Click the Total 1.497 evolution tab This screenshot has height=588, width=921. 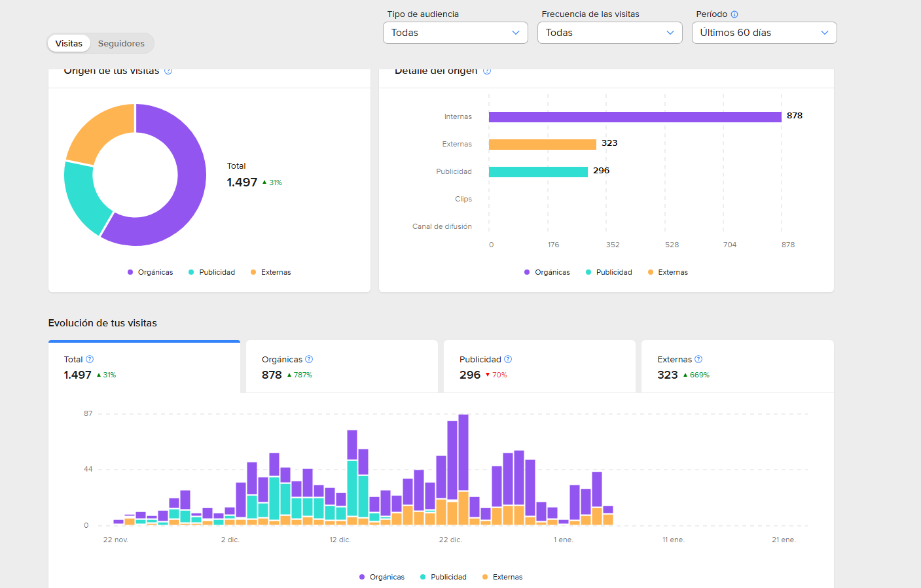tap(144, 367)
